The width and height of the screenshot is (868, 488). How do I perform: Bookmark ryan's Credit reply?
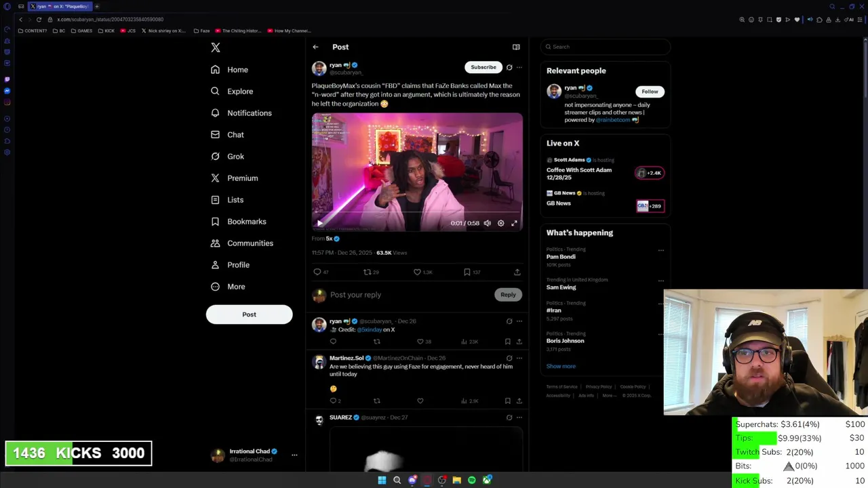507,342
